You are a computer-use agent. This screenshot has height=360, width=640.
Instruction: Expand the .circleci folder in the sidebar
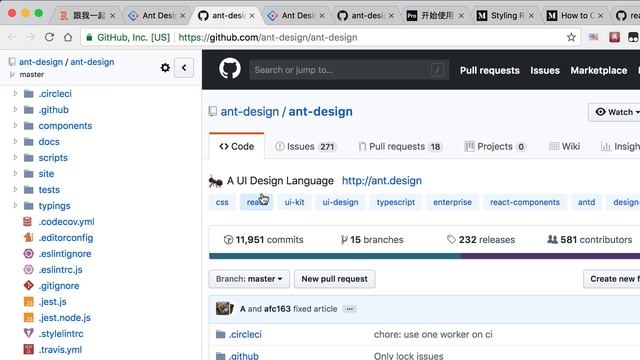[x=16, y=93]
